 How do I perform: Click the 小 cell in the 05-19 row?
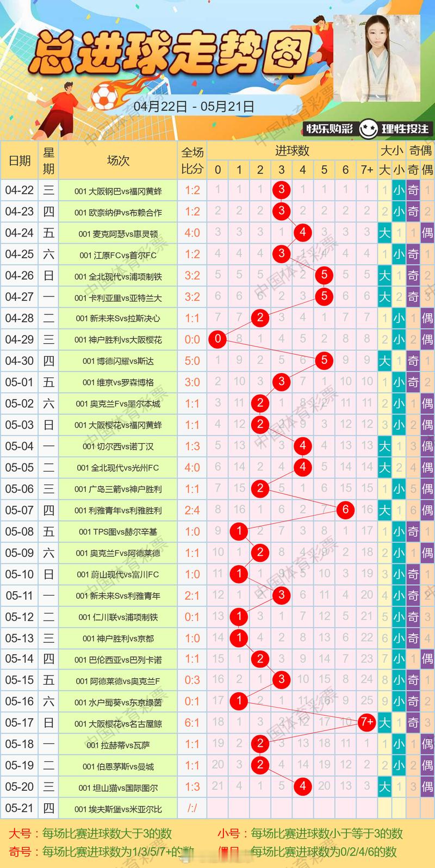399,766
